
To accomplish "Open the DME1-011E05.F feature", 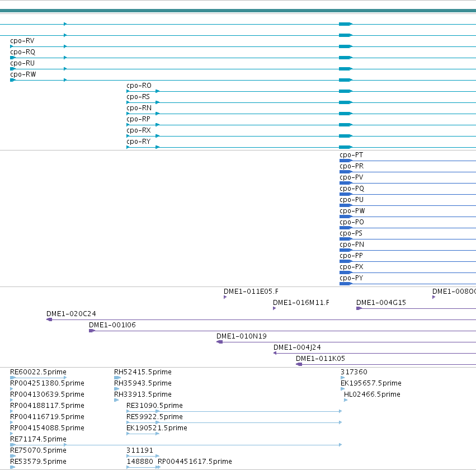I will [x=225, y=297].
